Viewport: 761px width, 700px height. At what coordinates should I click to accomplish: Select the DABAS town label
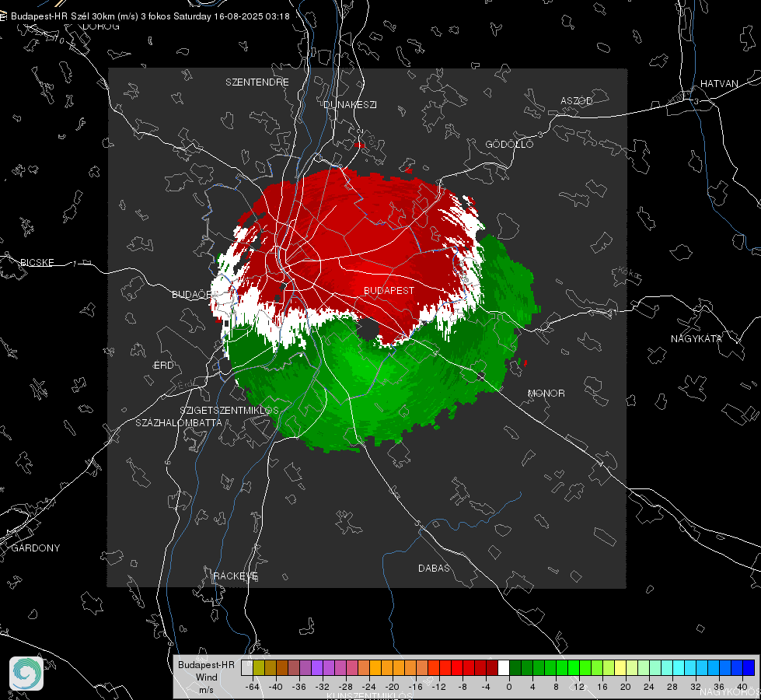[434, 568]
